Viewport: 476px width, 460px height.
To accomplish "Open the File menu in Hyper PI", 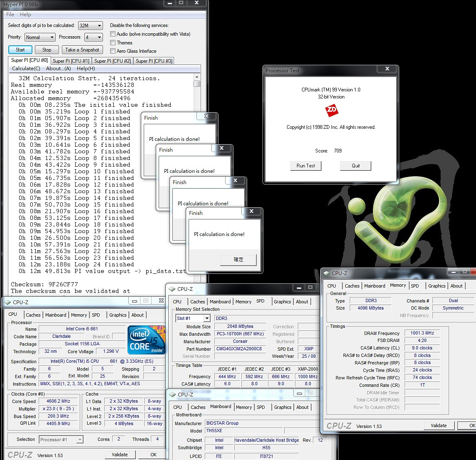I will [10, 15].
